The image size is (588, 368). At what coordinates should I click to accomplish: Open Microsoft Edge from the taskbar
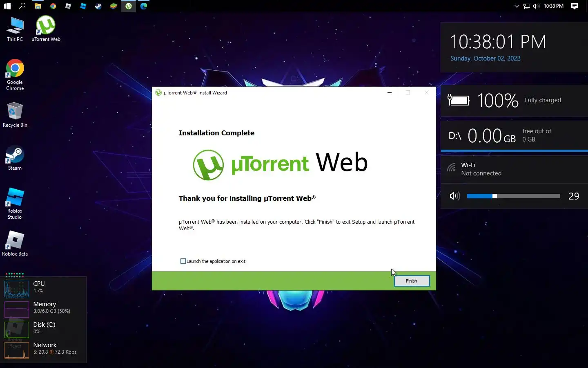143,6
